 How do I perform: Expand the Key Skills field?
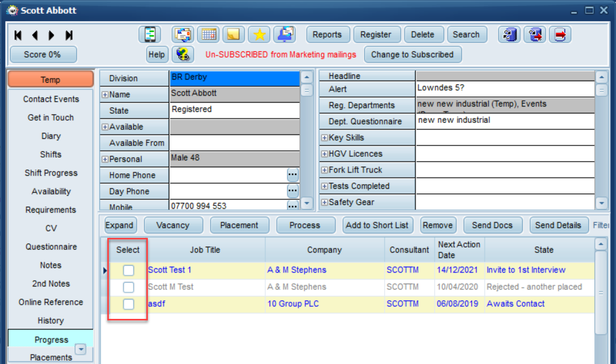coord(324,138)
